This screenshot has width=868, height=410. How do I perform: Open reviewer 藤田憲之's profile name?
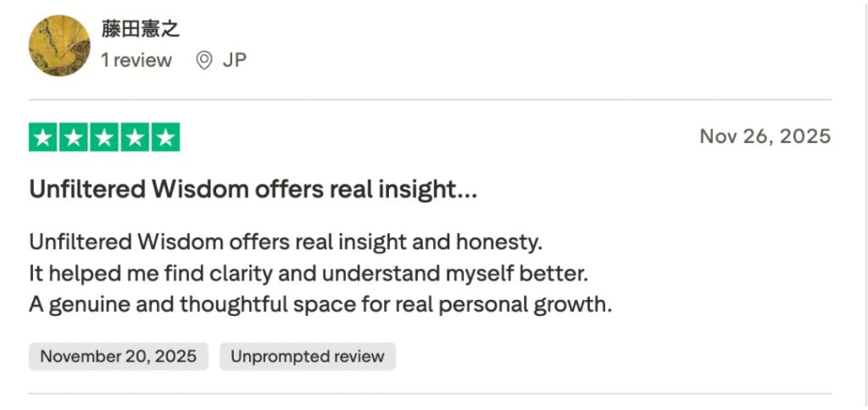pyautogui.click(x=140, y=29)
